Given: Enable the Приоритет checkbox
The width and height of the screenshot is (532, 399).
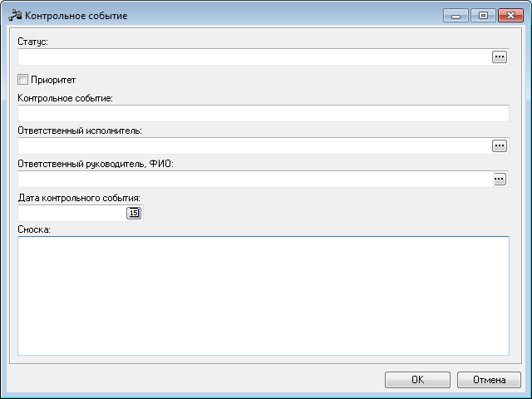Looking at the screenshot, I should click(22, 80).
